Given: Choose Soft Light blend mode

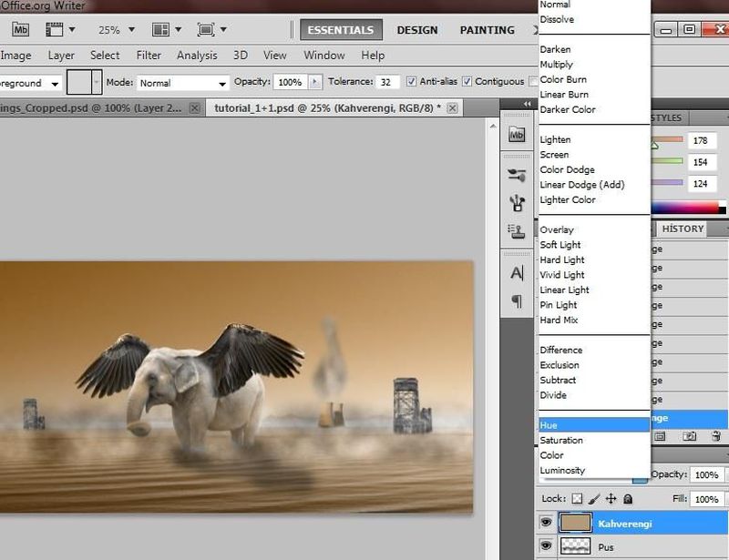Looking at the screenshot, I should 560,245.
